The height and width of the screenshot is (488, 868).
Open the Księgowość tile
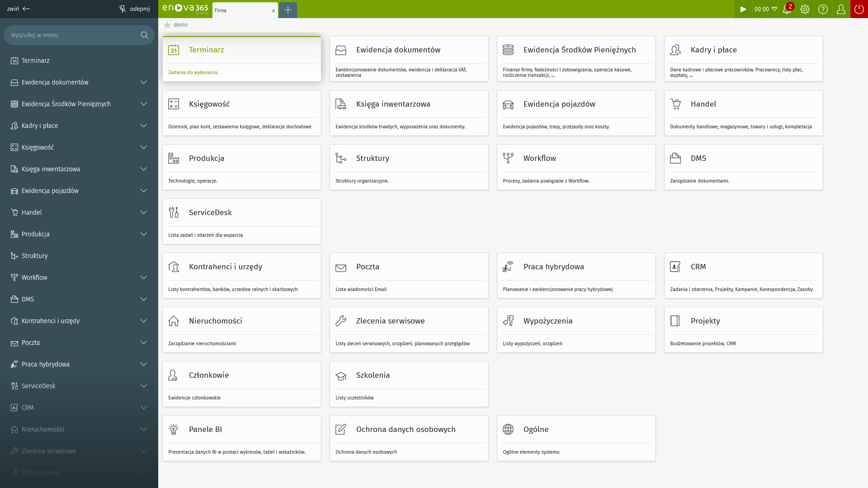242,113
